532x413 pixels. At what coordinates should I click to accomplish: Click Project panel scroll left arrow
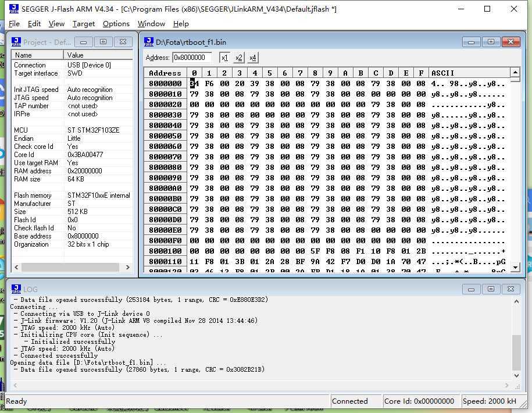[16, 267]
